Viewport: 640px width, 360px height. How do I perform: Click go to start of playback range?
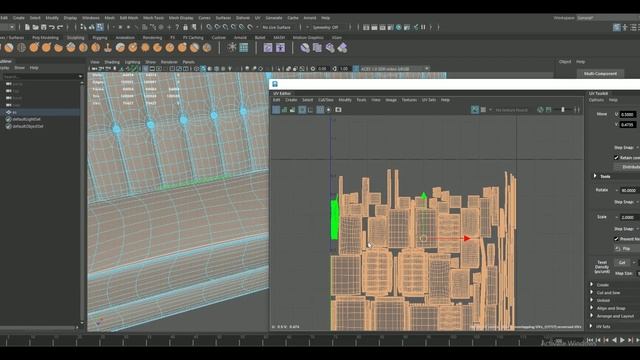590,340
